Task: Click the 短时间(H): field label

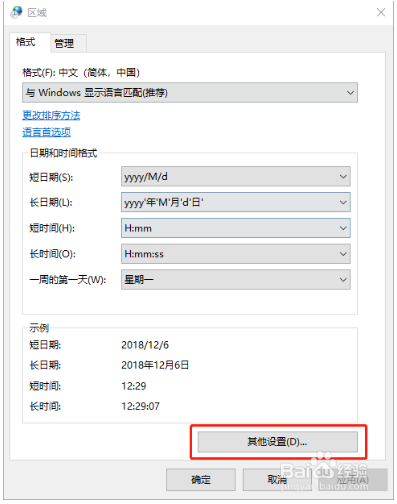Action: point(52,228)
